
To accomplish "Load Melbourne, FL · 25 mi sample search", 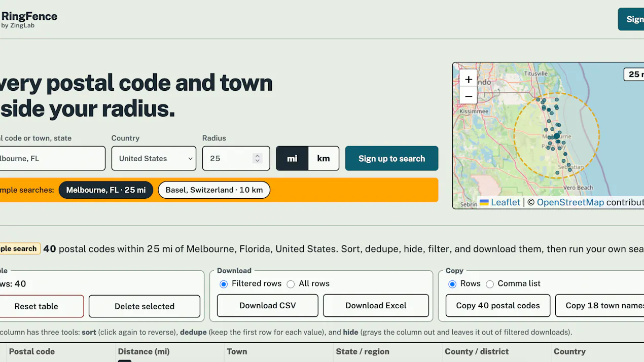I will click(x=106, y=190).
